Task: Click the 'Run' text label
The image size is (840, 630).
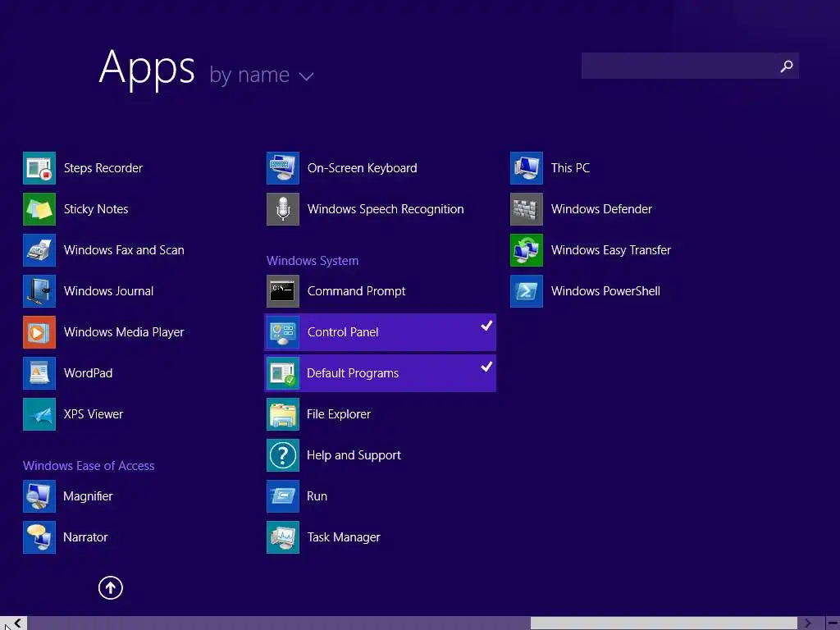Action: [x=317, y=496]
